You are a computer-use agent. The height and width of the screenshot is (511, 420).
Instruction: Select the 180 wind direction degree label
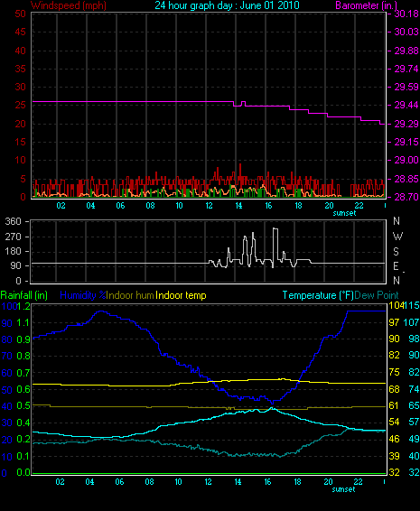coord(14,252)
